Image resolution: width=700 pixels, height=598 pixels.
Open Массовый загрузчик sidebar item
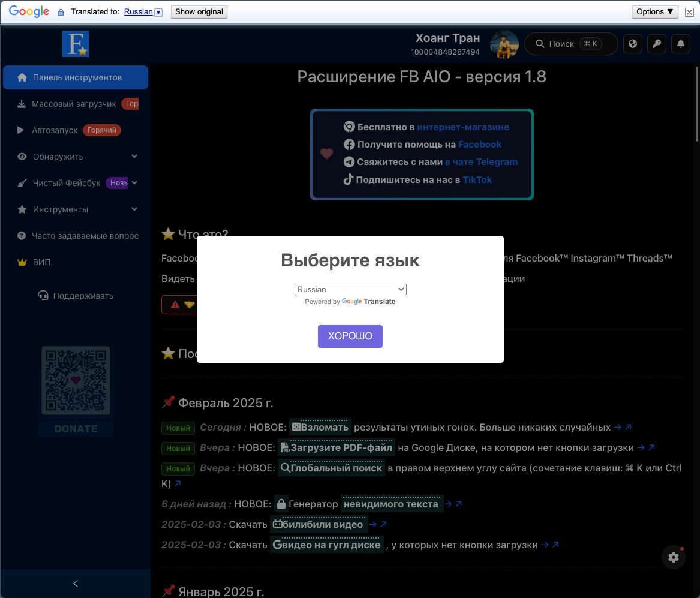[76, 104]
